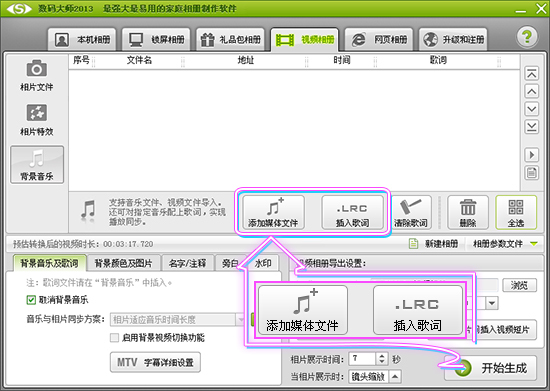Screen dimensions: 550x391
Task: Open the 相片文件 camera section
Action: tap(36, 75)
